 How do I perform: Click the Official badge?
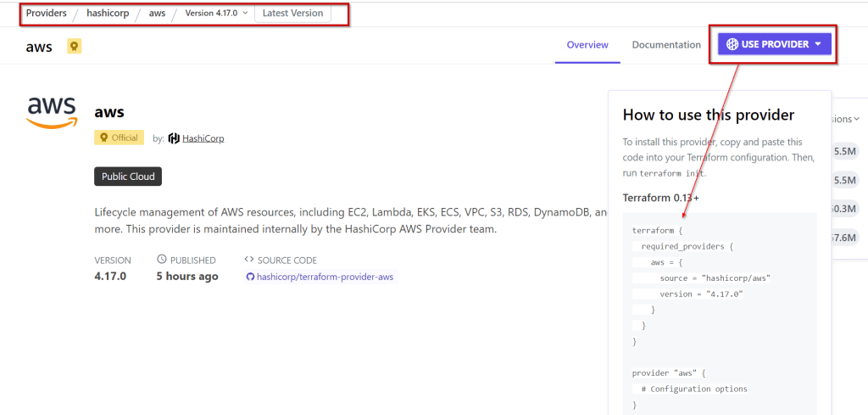119,137
